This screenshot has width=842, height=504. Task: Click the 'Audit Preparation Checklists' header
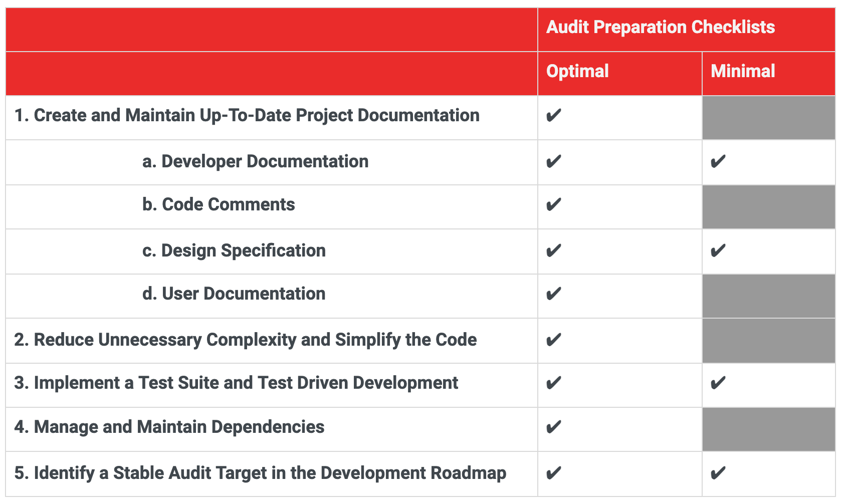[x=660, y=27]
